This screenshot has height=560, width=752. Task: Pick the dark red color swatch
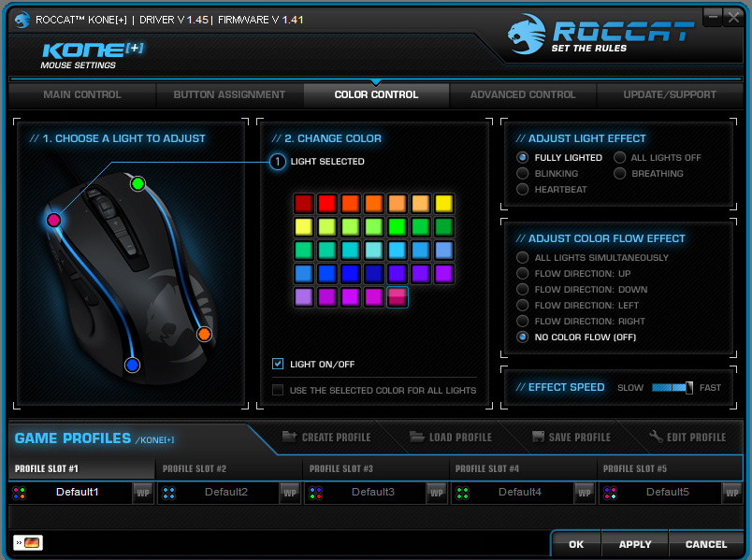(304, 204)
